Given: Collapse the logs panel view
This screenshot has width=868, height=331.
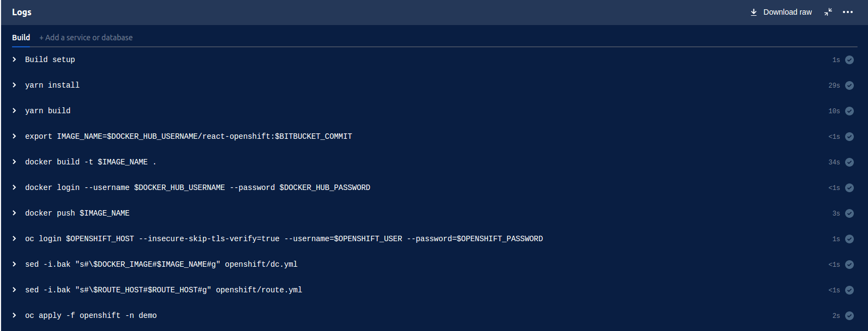Looking at the screenshot, I should pyautogui.click(x=828, y=12).
